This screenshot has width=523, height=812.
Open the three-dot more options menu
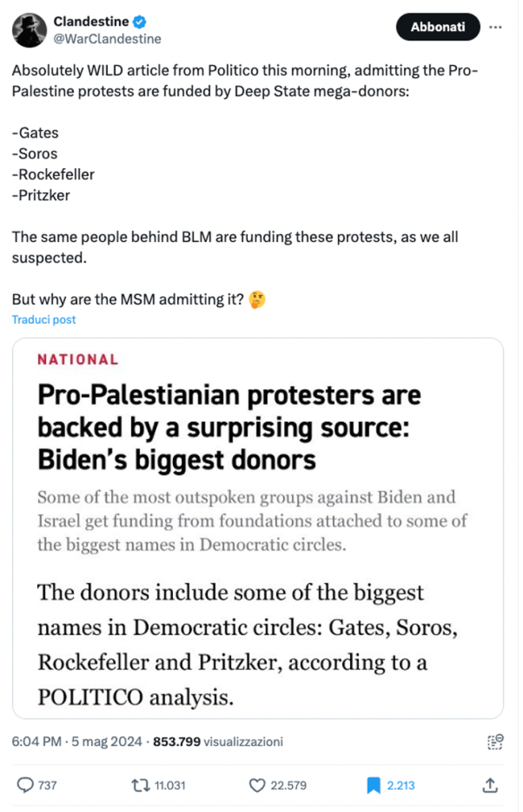click(x=496, y=27)
